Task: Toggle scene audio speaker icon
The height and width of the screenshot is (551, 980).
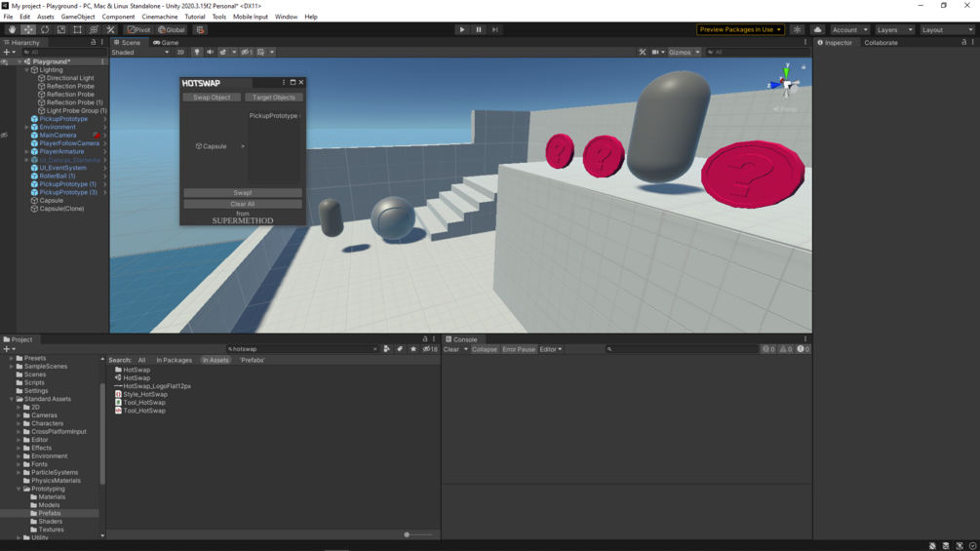Action: 210,52
